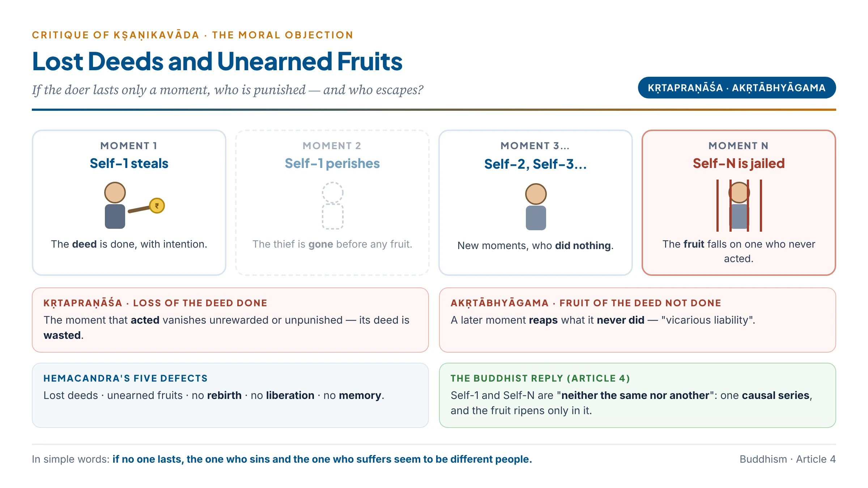
Task: Click 'The Buddhist Reply (Article 4)' heading
Action: click(x=540, y=378)
